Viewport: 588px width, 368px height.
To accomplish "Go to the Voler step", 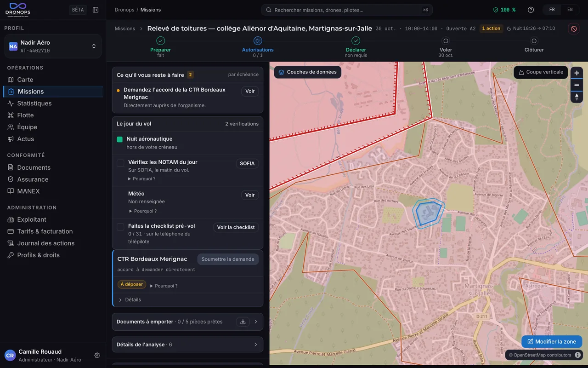I will (446, 47).
